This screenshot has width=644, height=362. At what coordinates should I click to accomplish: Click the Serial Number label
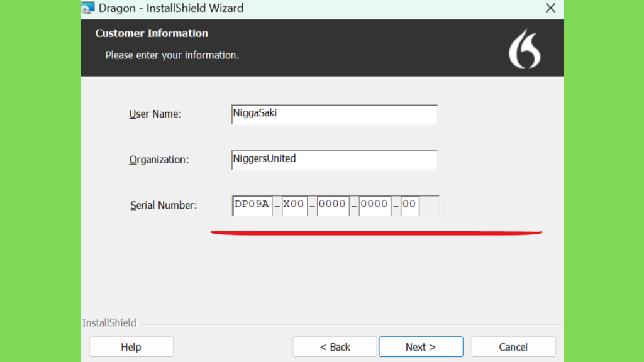coord(164,206)
